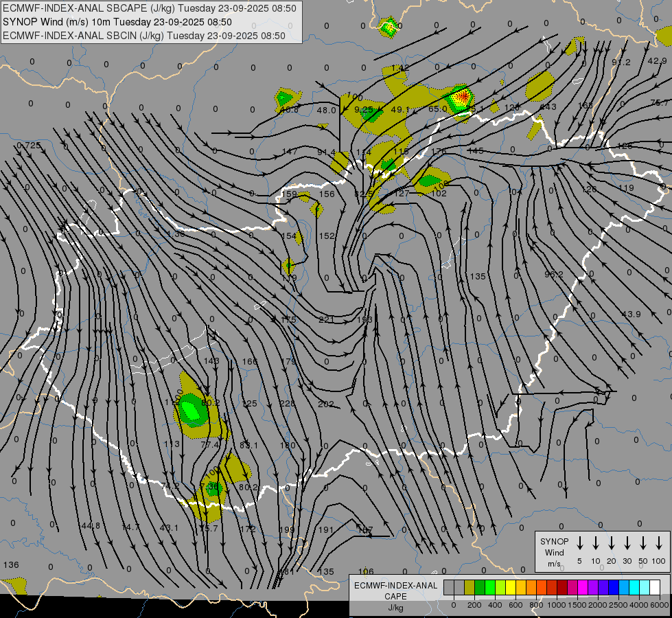Click the 10 m/s wind arrow in legend

(x=595, y=543)
